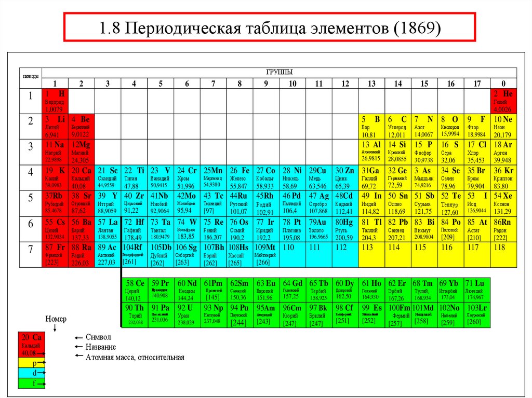This screenshot has height=398, width=532.
Task: Select the lawrencium cell '103 Lr'
Action: 477,315
